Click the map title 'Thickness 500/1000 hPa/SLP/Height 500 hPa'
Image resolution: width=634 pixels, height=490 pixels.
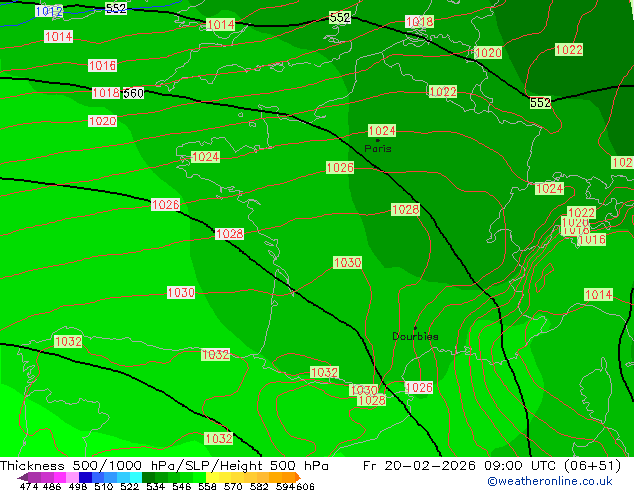(164, 466)
